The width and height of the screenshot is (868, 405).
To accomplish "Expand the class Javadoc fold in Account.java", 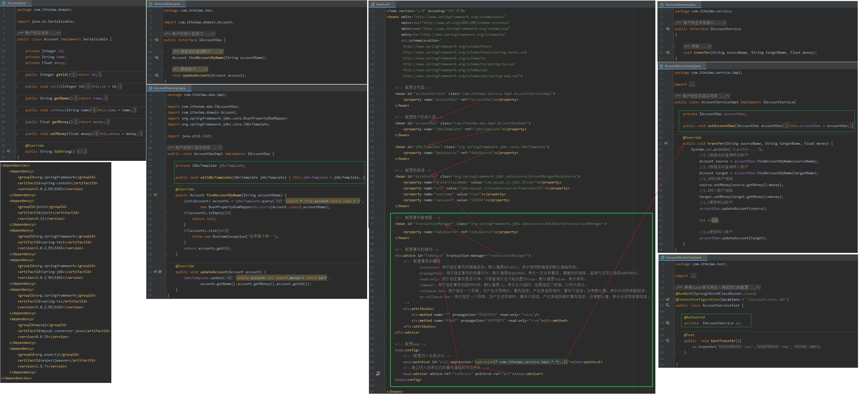I will pyautogui.click(x=15, y=33).
